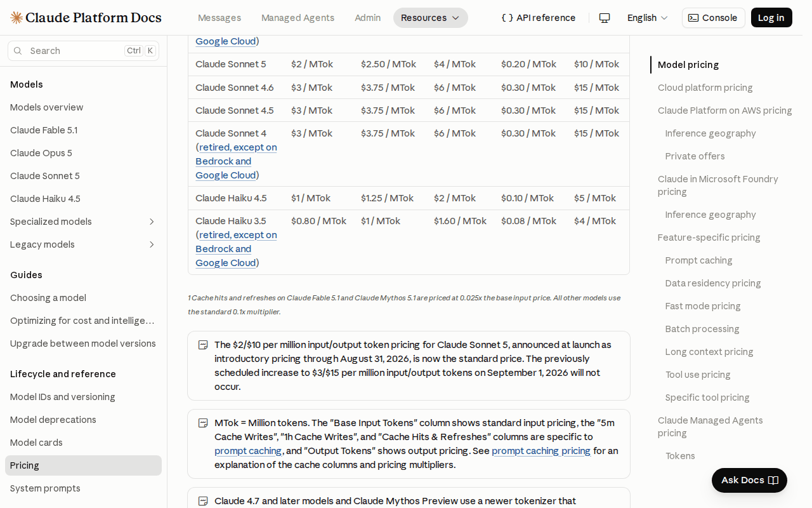
Task: Click the API reference braces icon
Action: click(507, 18)
